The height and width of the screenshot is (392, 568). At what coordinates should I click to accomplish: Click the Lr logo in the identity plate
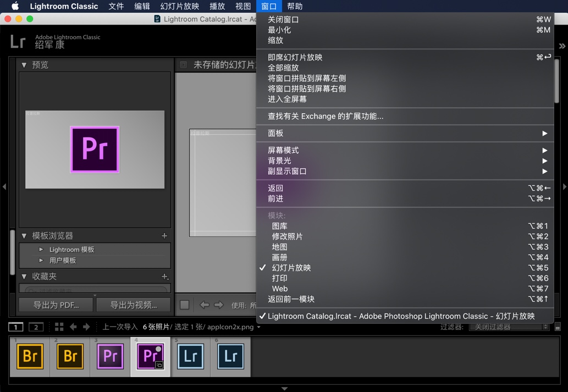(x=18, y=41)
